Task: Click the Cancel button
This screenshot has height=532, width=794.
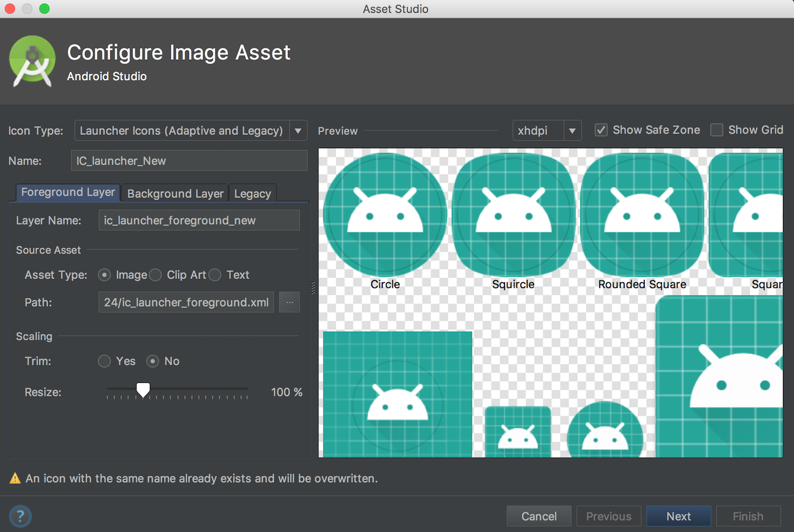Action: [x=539, y=516]
